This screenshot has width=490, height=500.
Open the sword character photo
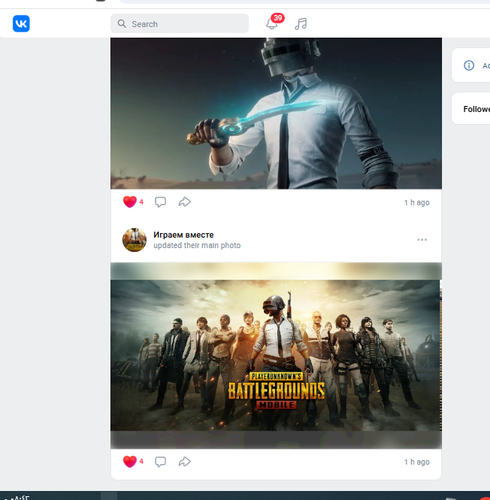pos(276,113)
